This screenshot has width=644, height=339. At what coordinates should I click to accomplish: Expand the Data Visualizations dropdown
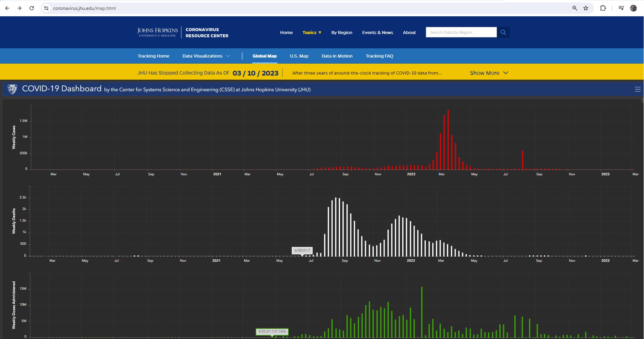point(206,56)
